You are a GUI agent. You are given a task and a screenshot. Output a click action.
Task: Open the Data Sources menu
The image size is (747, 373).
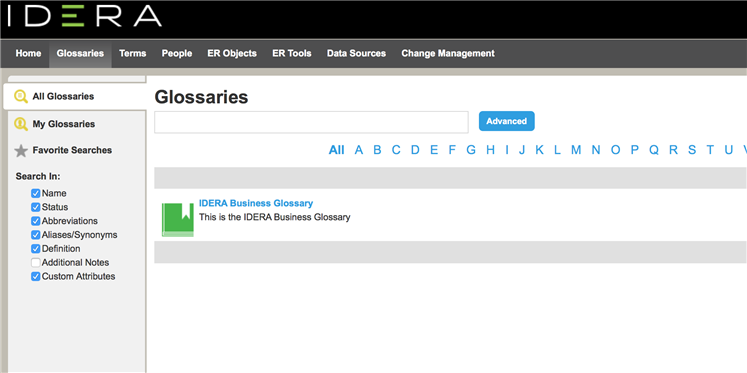pyautogui.click(x=356, y=53)
